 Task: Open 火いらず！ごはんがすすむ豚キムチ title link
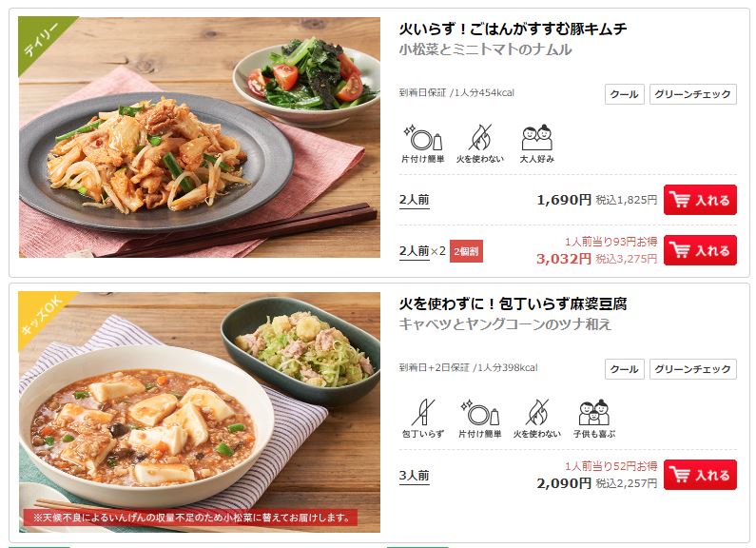(513, 29)
